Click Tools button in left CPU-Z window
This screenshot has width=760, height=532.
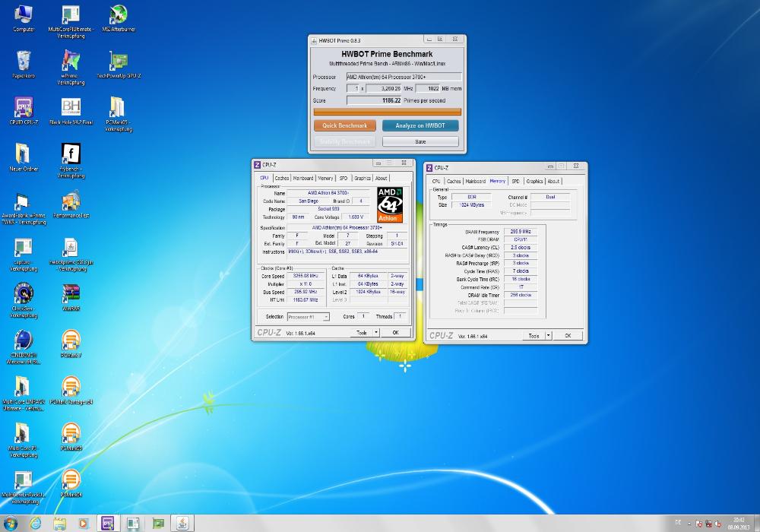362,332
